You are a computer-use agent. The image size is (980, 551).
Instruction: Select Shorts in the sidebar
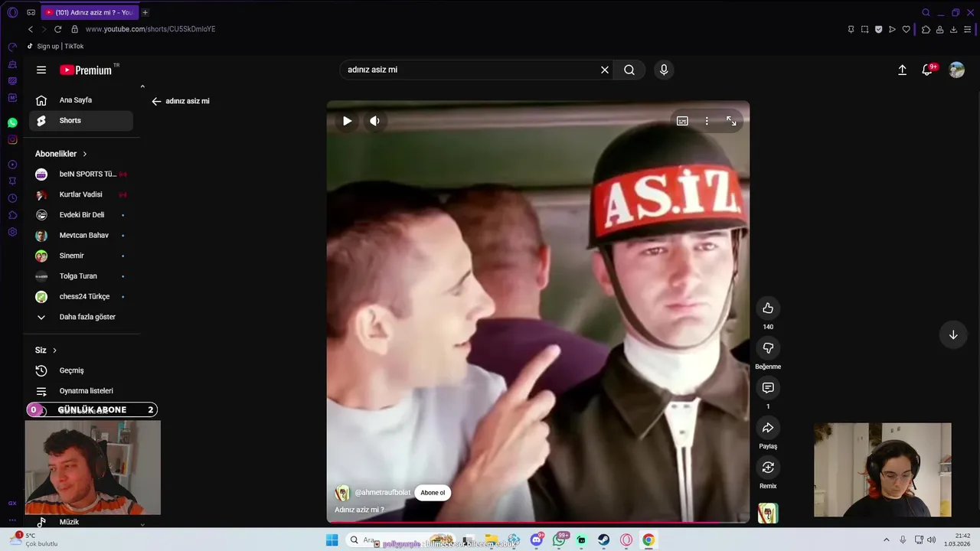click(81, 120)
